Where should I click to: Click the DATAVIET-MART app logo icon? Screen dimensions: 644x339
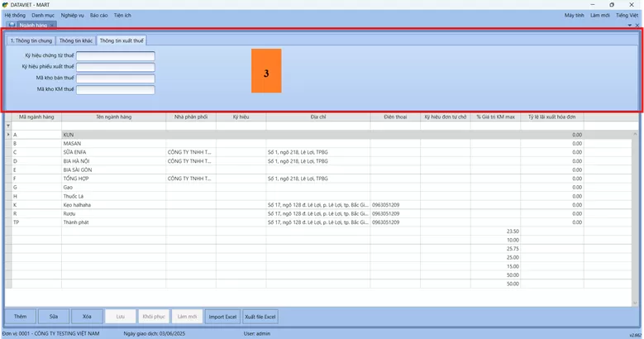[5, 5]
